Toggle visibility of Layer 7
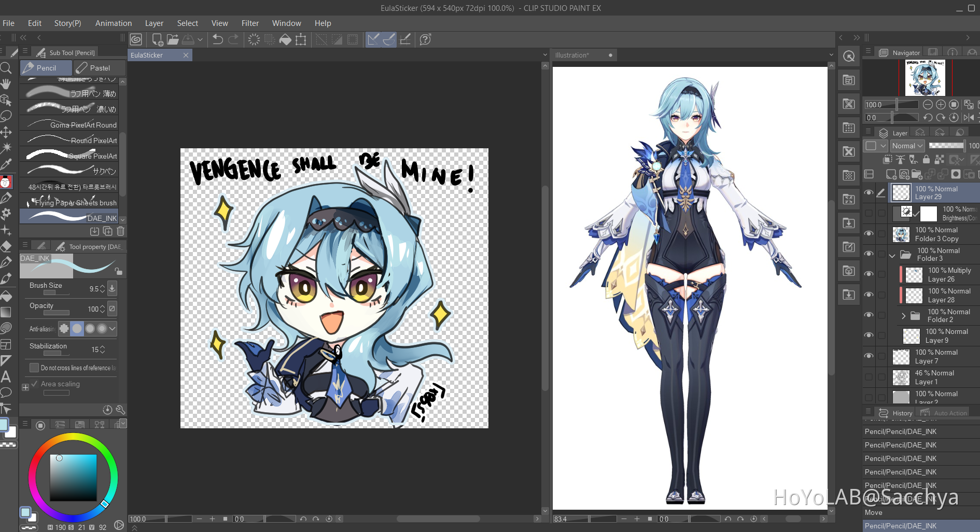This screenshot has width=980, height=532. [869, 356]
